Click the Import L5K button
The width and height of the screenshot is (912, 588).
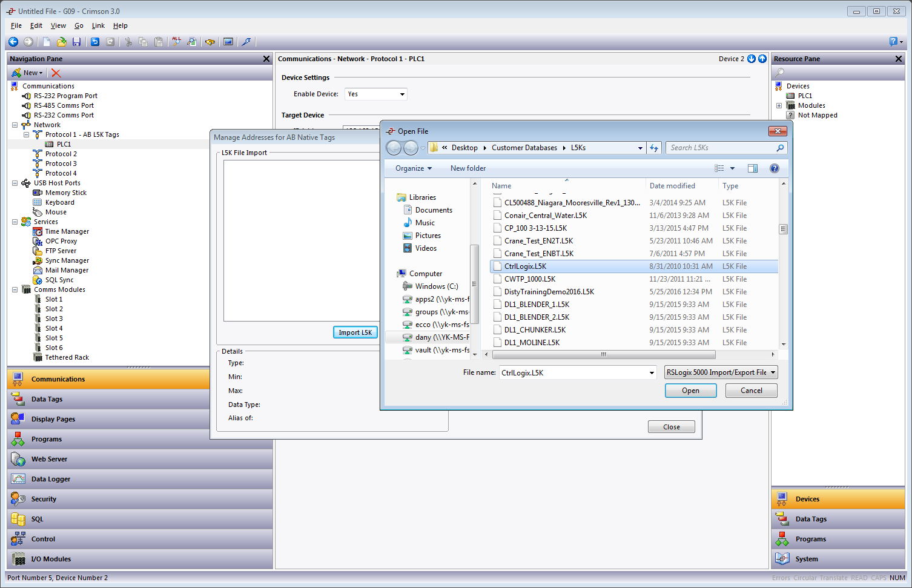click(x=355, y=332)
